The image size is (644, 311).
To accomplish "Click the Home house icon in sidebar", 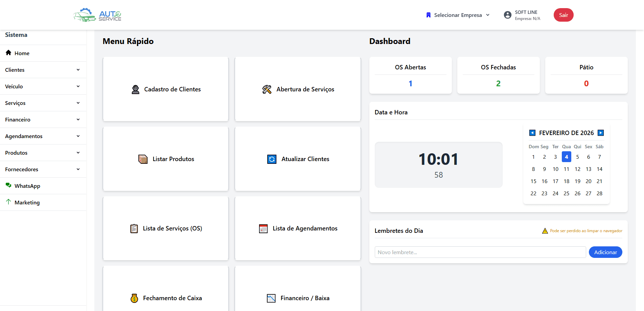I will tap(8, 53).
